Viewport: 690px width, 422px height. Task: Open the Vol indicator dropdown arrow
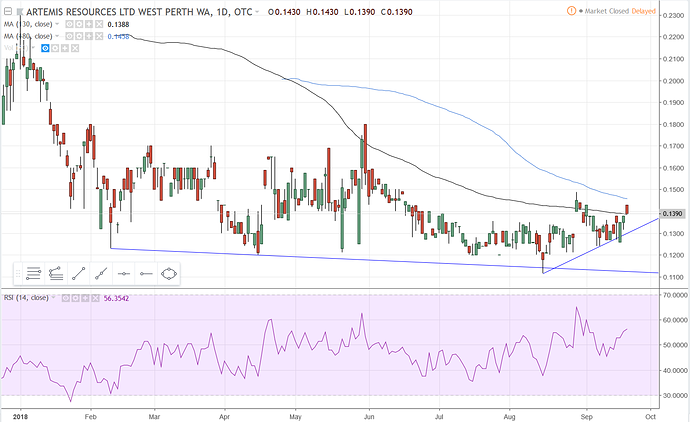33,48
